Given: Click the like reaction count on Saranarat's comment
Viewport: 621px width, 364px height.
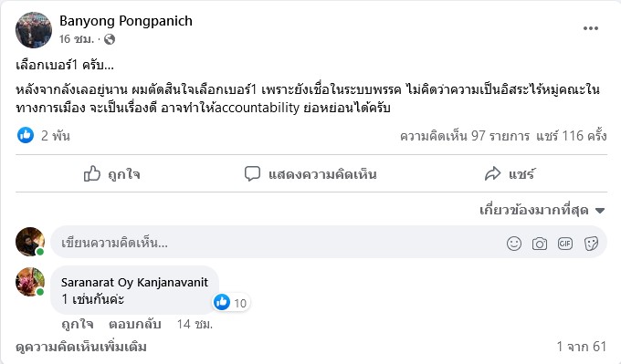Looking at the screenshot, I should click(x=231, y=303).
